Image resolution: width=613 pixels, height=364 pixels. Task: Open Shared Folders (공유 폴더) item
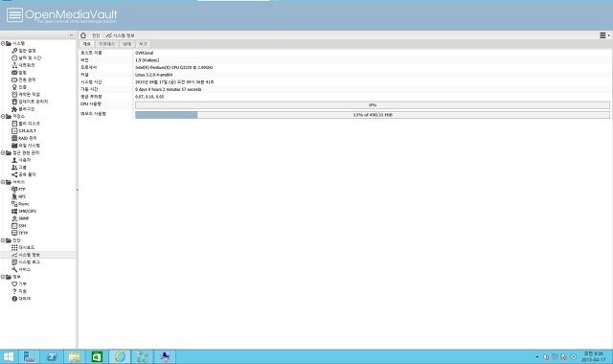pyautogui.click(x=23, y=174)
